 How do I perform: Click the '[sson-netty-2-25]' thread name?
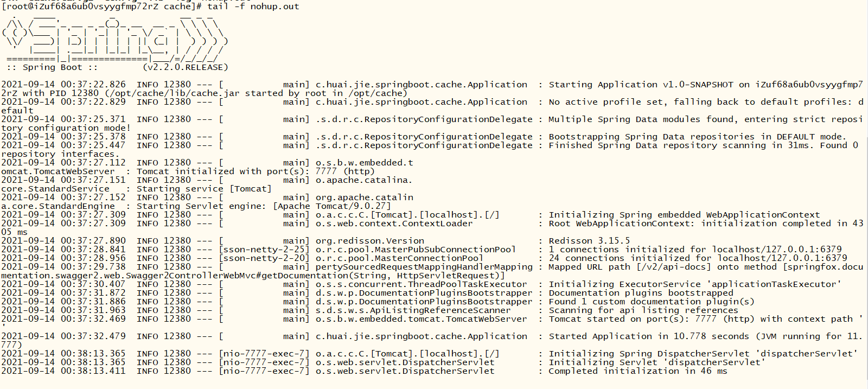(x=264, y=250)
